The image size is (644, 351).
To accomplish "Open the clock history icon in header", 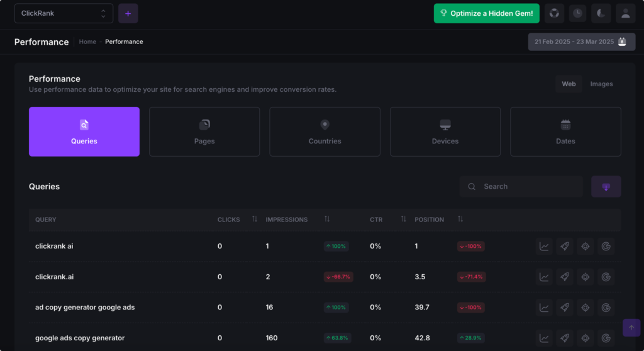I will point(577,14).
